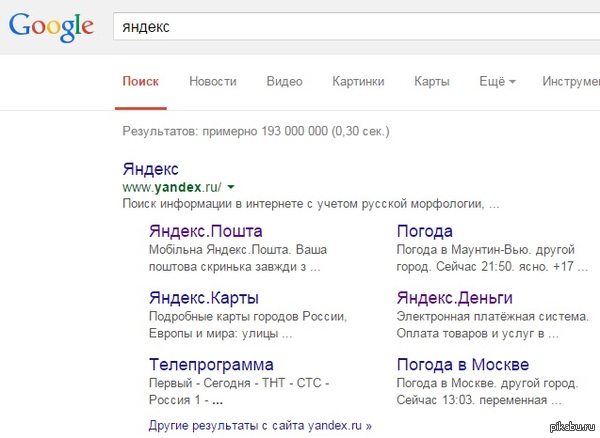The image size is (600, 438).
Task: Click the 'Электронная платёжная система' description
Action: pyautogui.click(x=492, y=325)
